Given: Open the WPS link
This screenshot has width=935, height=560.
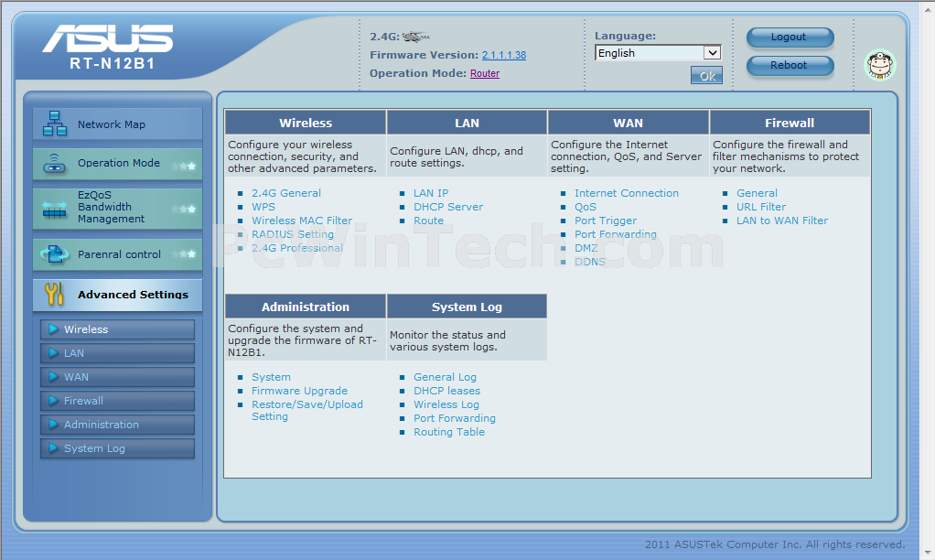Looking at the screenshot, I should pos(263,207).
